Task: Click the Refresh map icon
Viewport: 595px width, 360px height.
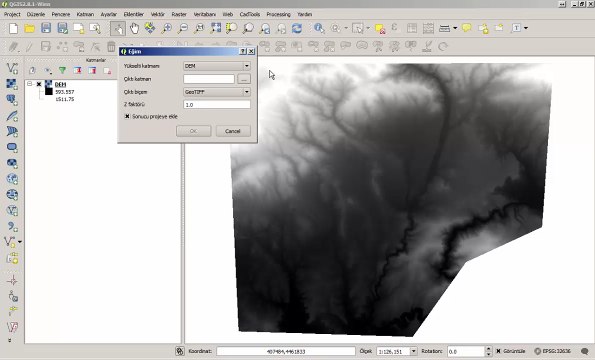Action: [297, 28]
